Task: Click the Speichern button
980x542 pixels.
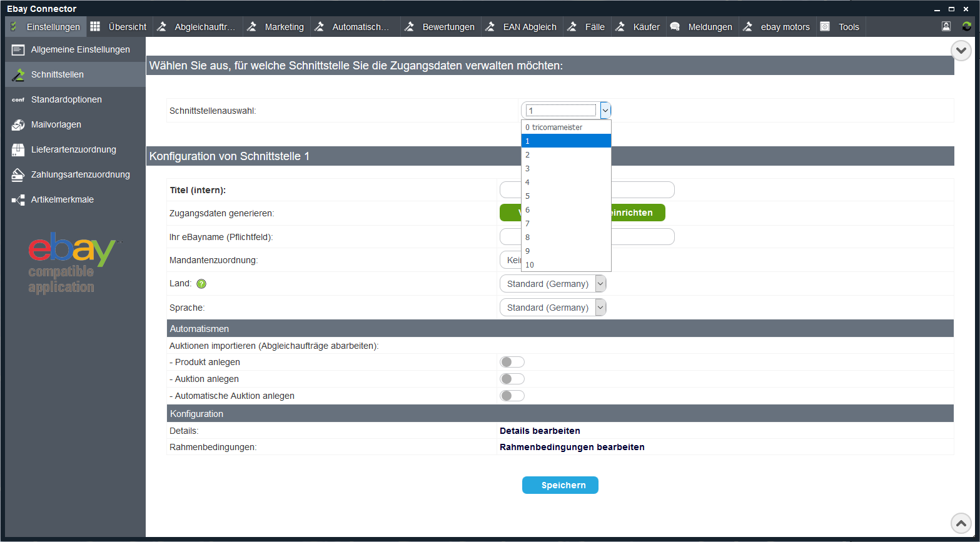Action: pyautogui.click(x=560, y=485)
